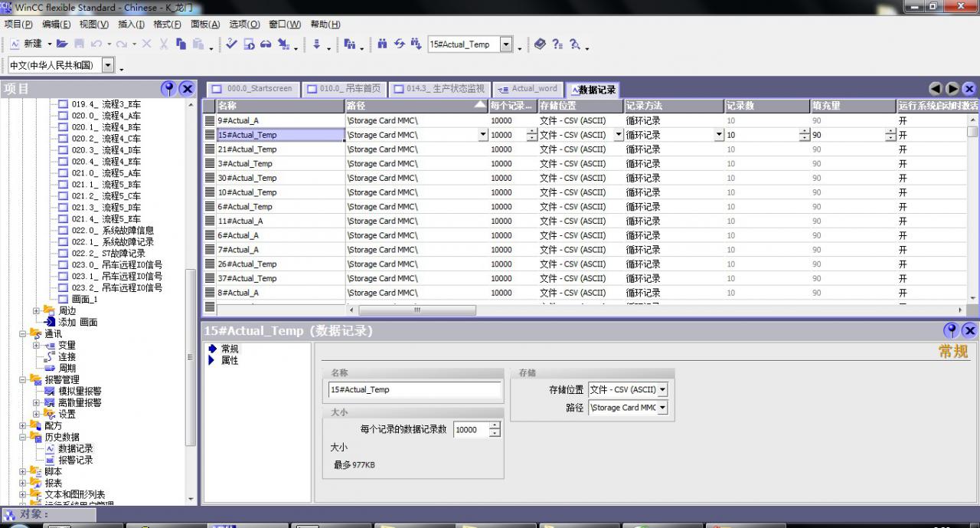This screenshot has height=528, width=980.
Task: Open path dropdown in 15#Actual_Temp row
Action: 483,135
